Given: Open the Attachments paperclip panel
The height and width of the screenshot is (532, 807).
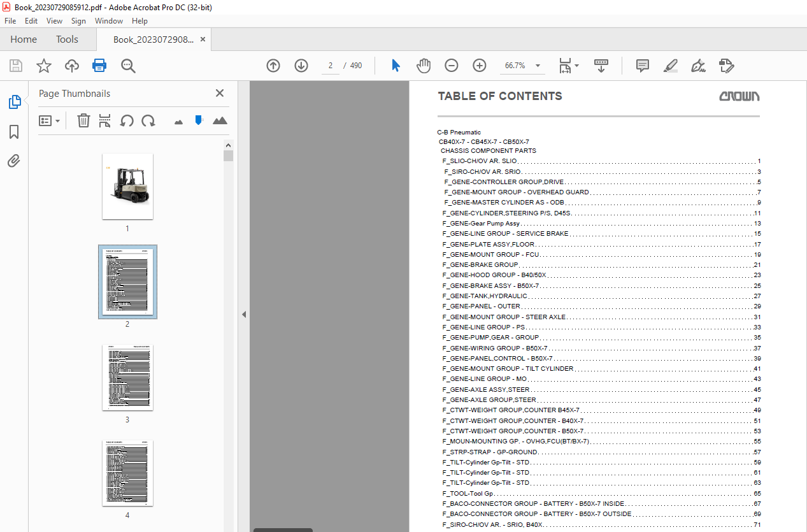Looking at the screenshot, I should [x=14, y=161].
